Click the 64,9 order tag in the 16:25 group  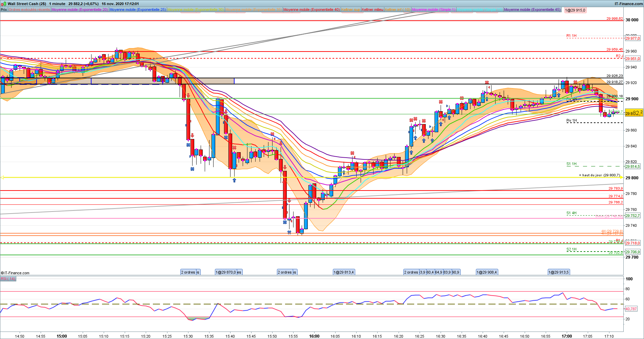439,272
